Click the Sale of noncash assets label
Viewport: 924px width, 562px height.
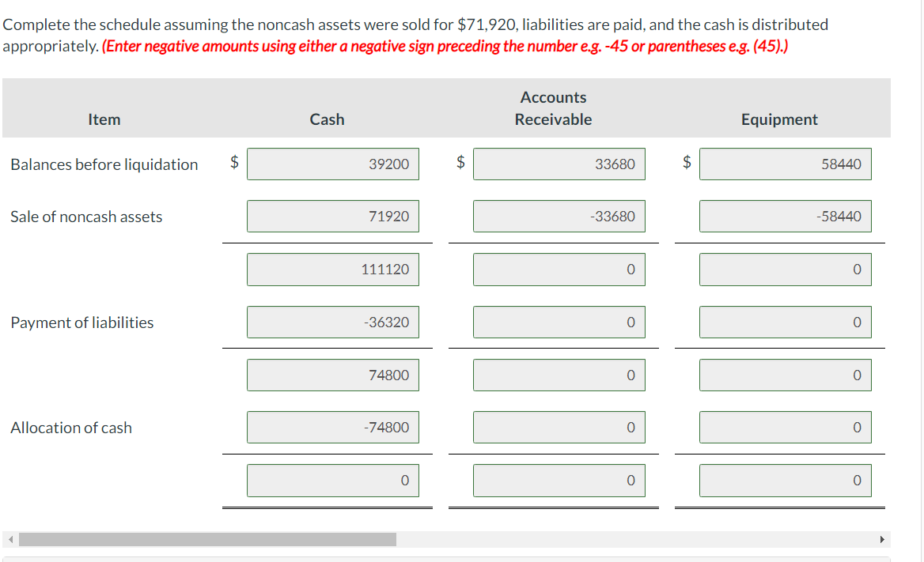86,217
